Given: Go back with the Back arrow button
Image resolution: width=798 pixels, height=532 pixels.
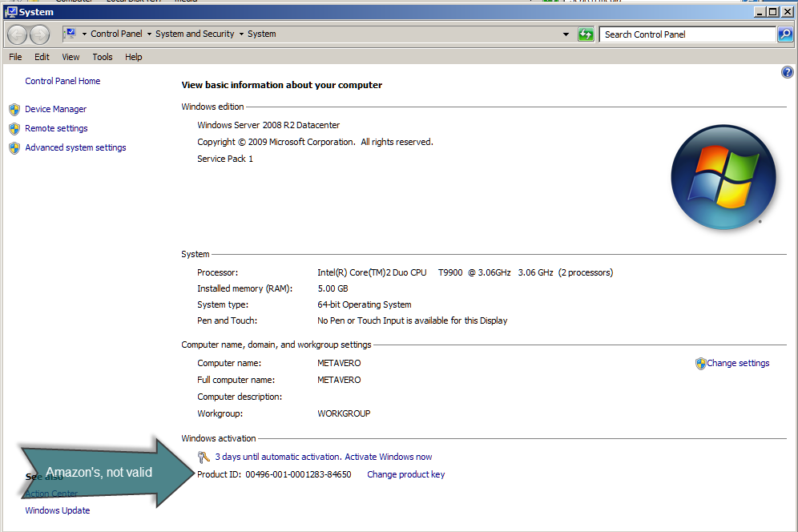Looking at the screenshot, I should coord(17,34).
